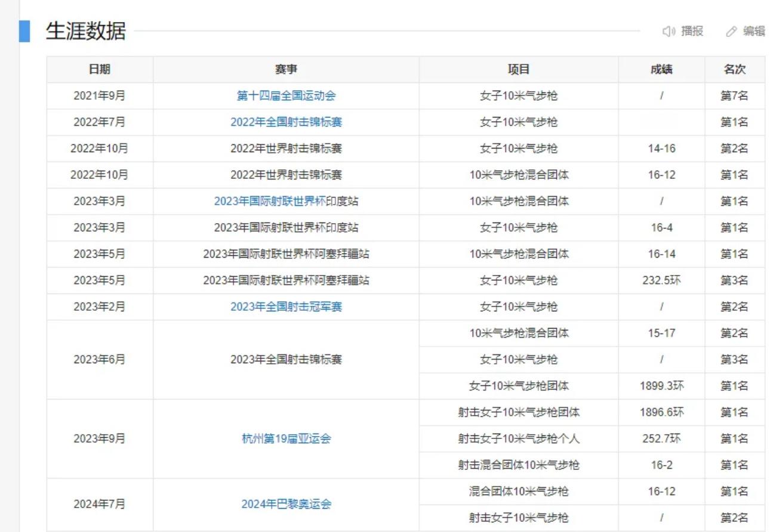
Task: Click the 2023年全国射击锦标赛 event cell
Action: 286,360
